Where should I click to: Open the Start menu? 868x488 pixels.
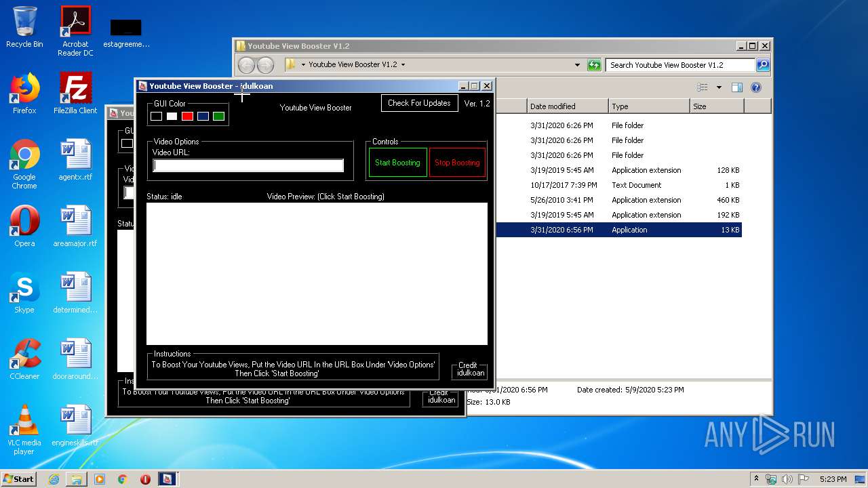tap(18, 479)
